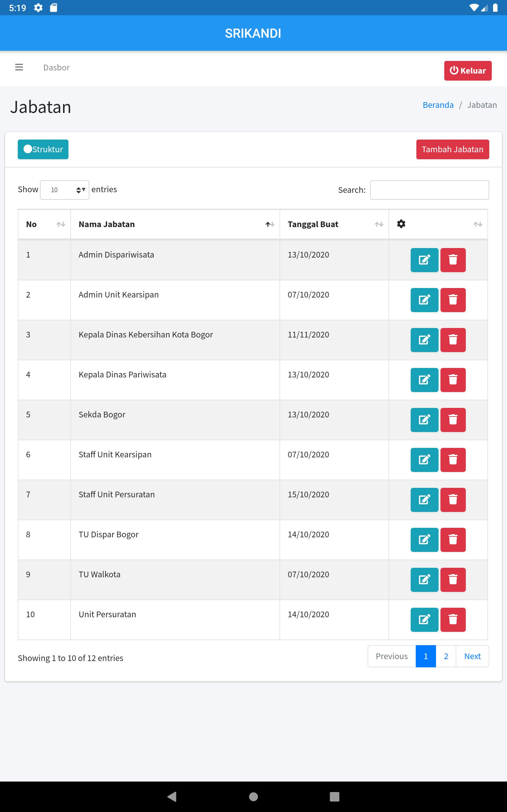Click the Tambah Jabatan button
507x812 pixels.
click(452, 149)
